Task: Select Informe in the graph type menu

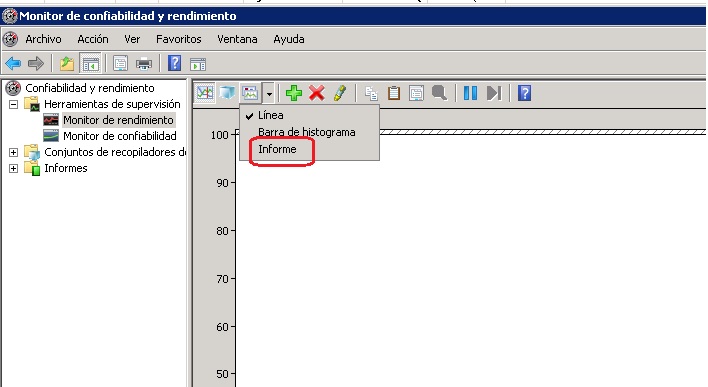Action: pyautogui.click(x=309, y=149)
